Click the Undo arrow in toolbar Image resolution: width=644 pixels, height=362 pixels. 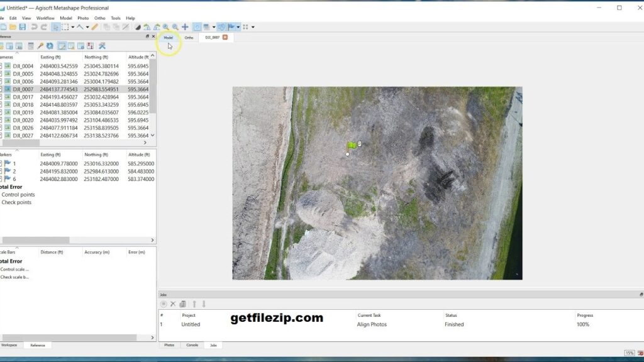click(34, 27)
